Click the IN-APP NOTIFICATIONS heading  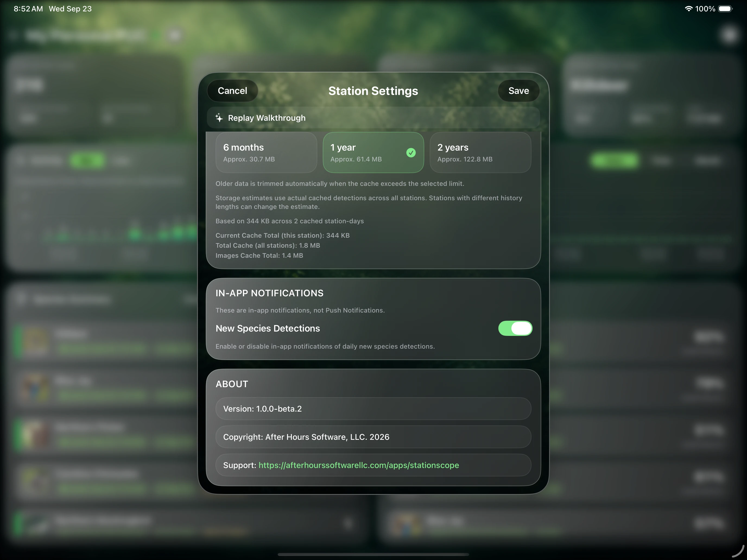click(x=270, y=293)
